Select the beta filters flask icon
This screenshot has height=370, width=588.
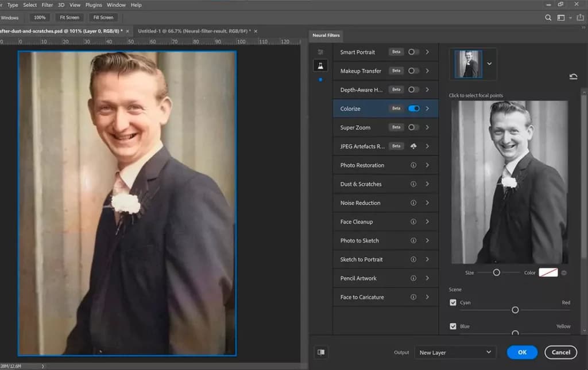click(x=320, y=66)
